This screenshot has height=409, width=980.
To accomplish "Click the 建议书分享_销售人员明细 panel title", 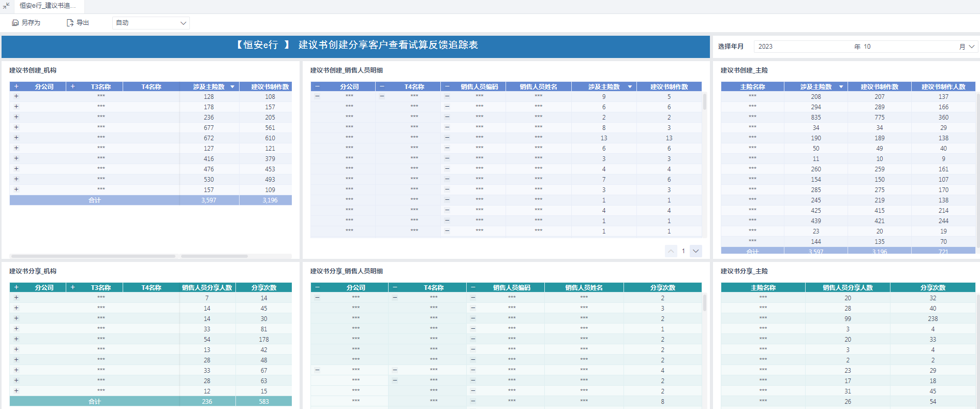I will (x=347, y=271).
